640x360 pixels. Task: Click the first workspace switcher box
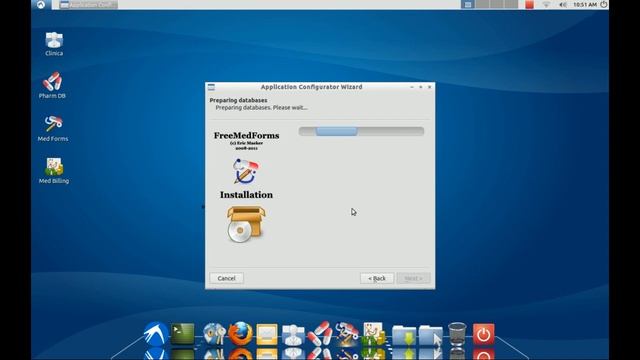[468, 4]
